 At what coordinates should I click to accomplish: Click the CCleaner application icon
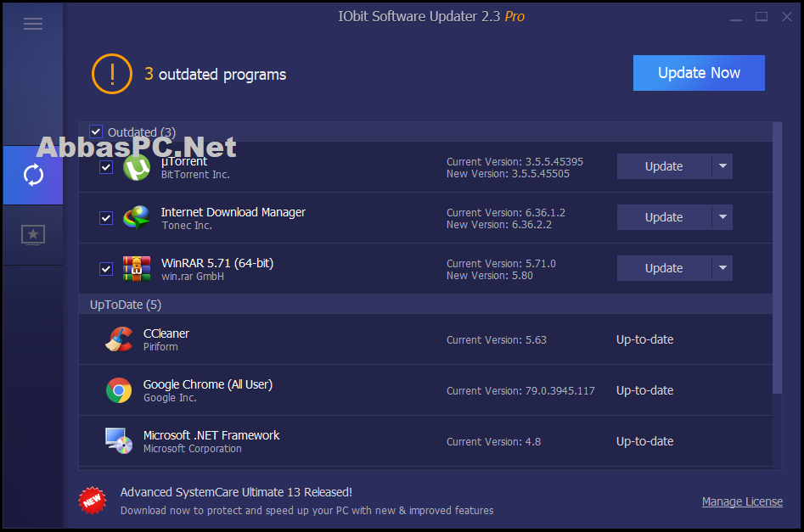[119, 339]
